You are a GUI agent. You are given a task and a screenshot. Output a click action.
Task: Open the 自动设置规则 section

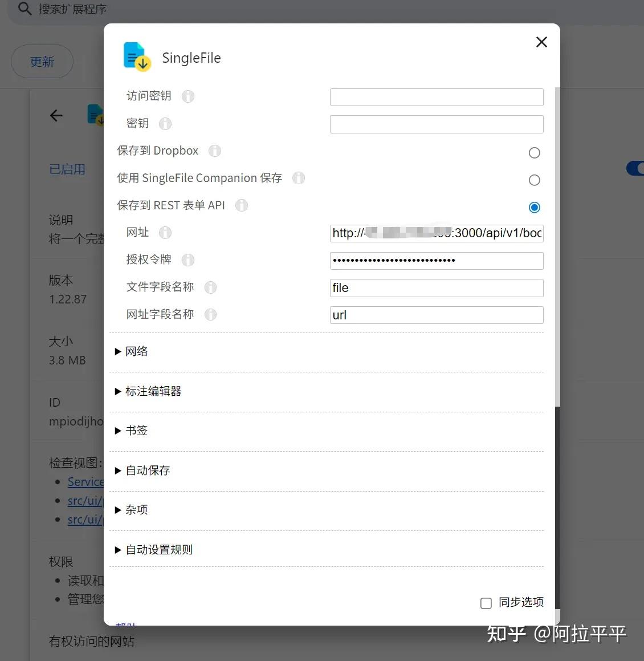(154, 549)
